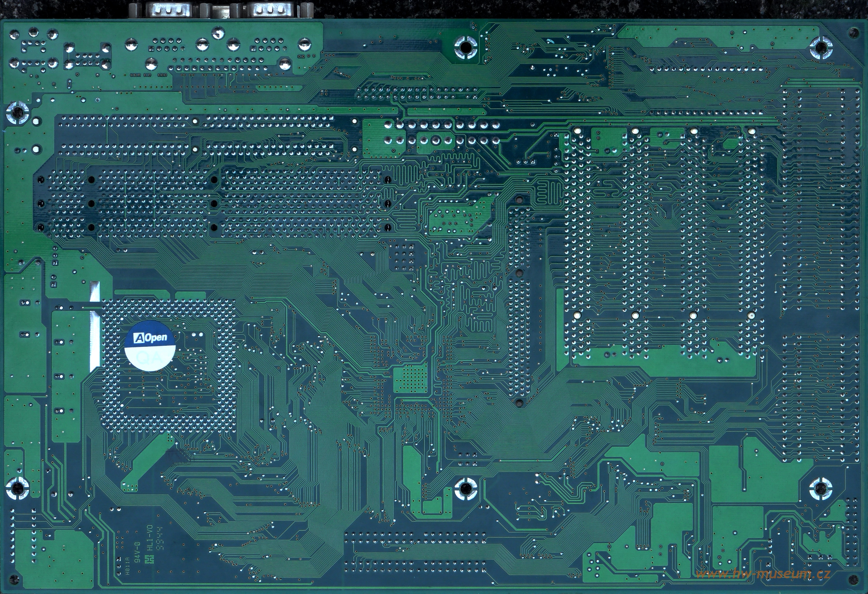Click the HL1-V0 silkscreen text
This screenshot has height=594, width=868.
(150, 538)
